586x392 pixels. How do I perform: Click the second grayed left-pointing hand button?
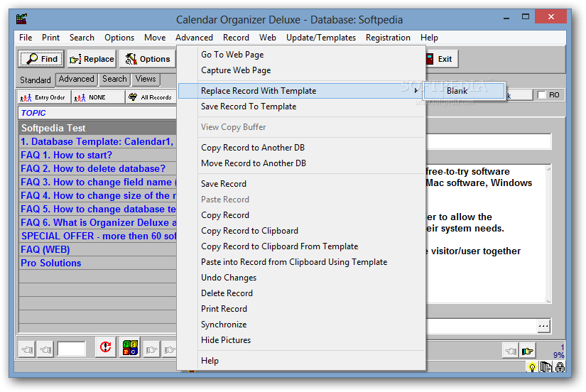click(x=45, y=350)
